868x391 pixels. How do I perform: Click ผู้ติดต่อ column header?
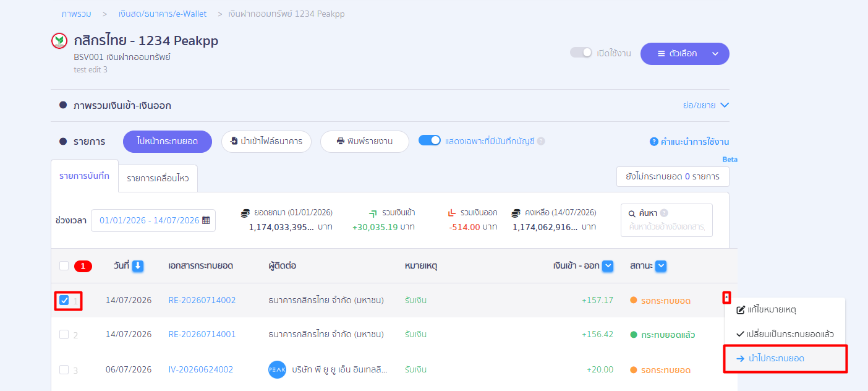click(x=283, y=266)
